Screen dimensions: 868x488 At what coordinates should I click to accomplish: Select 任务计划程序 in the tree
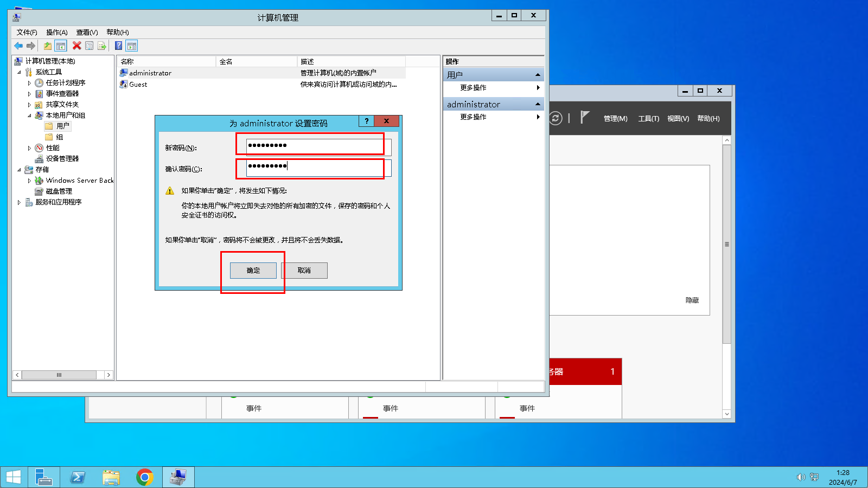tap(66, 83)
